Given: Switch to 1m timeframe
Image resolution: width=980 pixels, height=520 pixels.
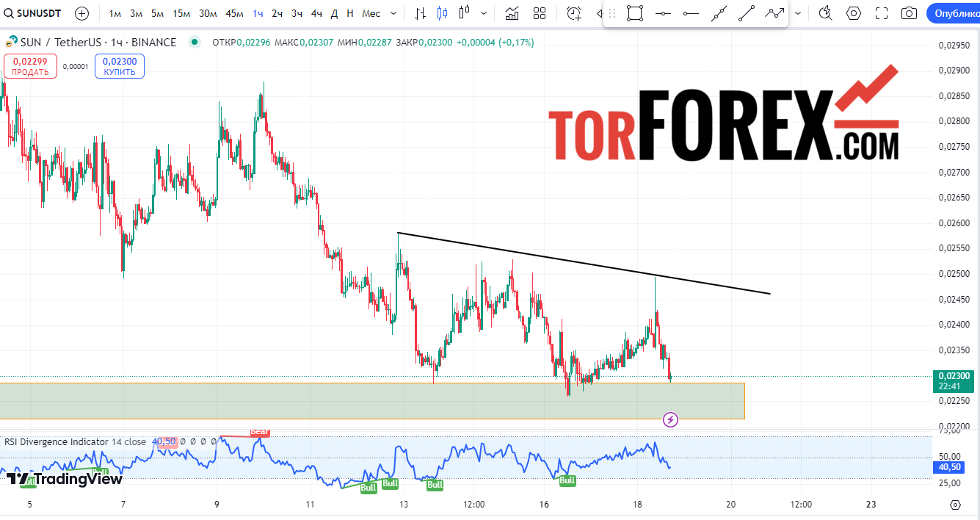Looking at the screenshot, I should click(115, 13).
